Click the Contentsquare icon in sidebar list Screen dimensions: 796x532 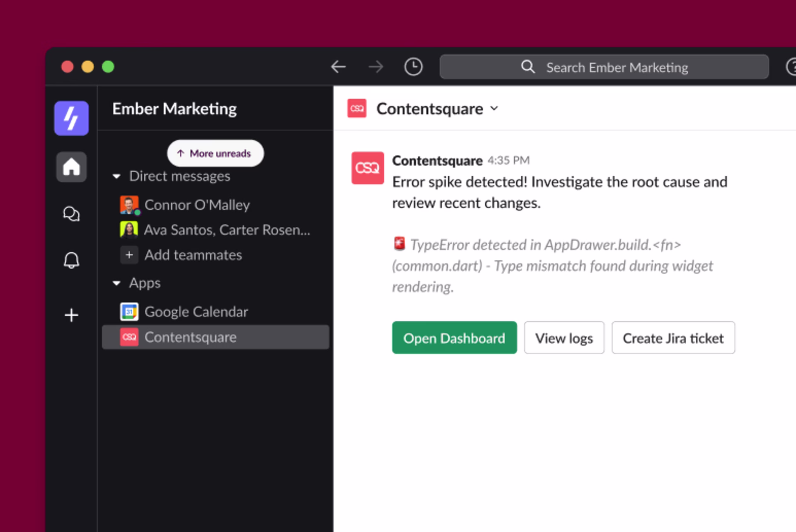[129, 337]
